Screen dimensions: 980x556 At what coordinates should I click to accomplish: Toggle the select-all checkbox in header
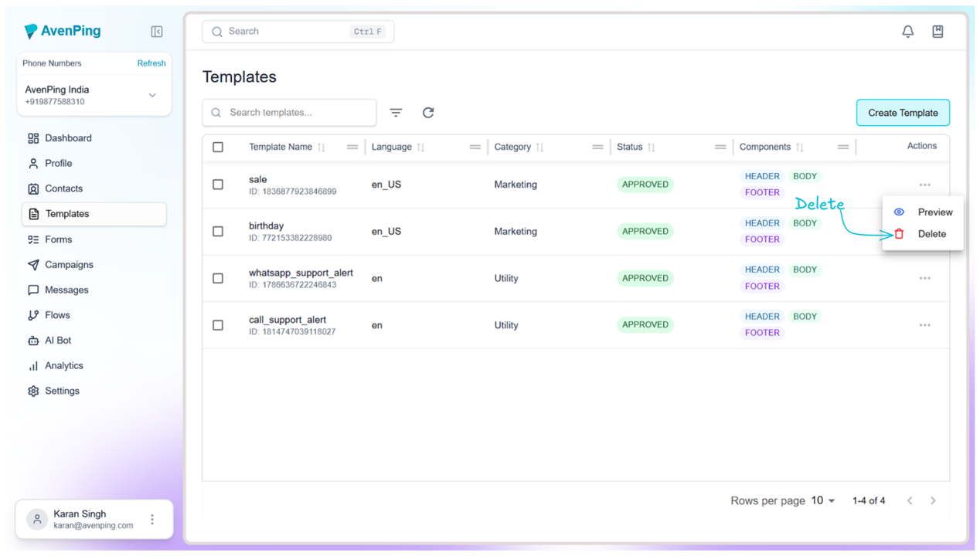coord(218,147)
